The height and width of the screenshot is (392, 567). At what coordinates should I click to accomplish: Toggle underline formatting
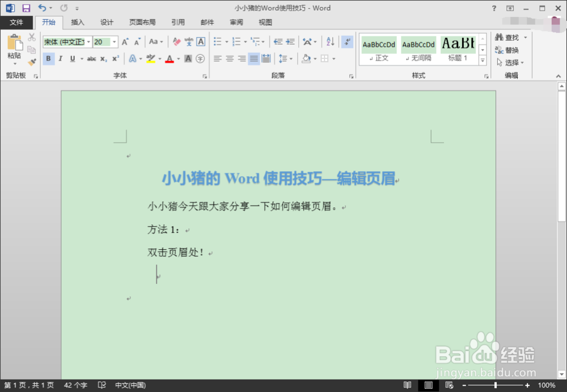(x=73, y=58)
